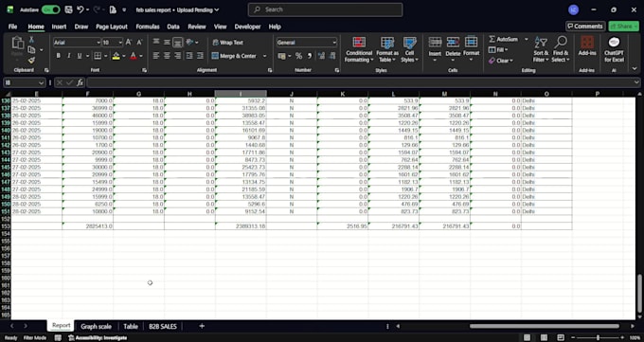The width and height of the screenshot is (644, 342).
Task: Switch to the Page Layout tab
Action: point(112,27)
